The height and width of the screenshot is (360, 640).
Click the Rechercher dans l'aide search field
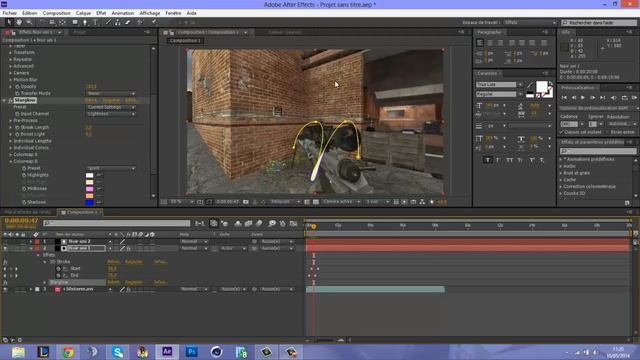[x=599, y=22]
